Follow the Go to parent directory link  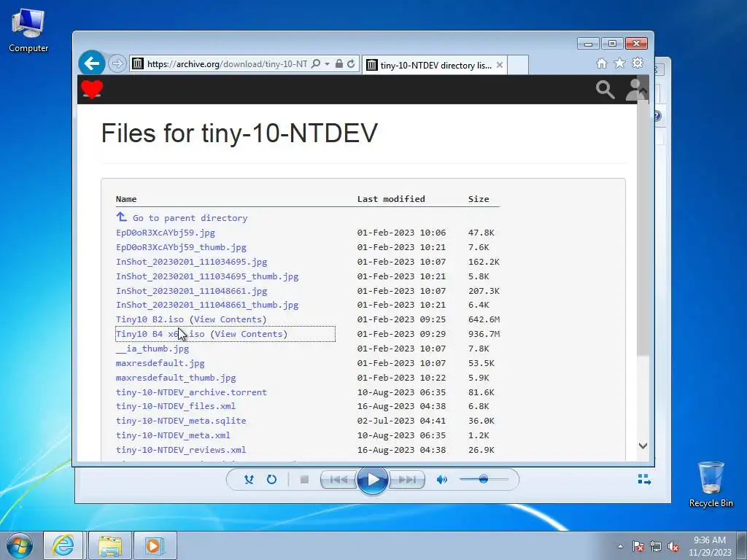pyautogui.click(x=190, y=218)
